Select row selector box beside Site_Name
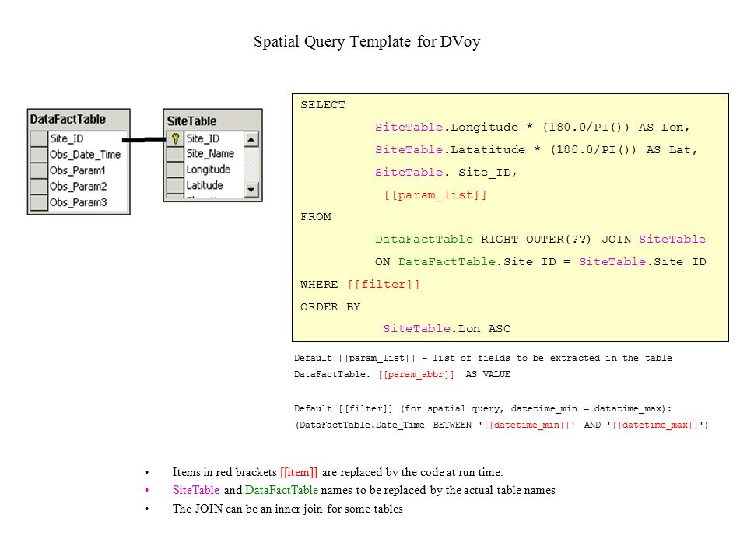This screenshot has width=747, height=560. 175,154
